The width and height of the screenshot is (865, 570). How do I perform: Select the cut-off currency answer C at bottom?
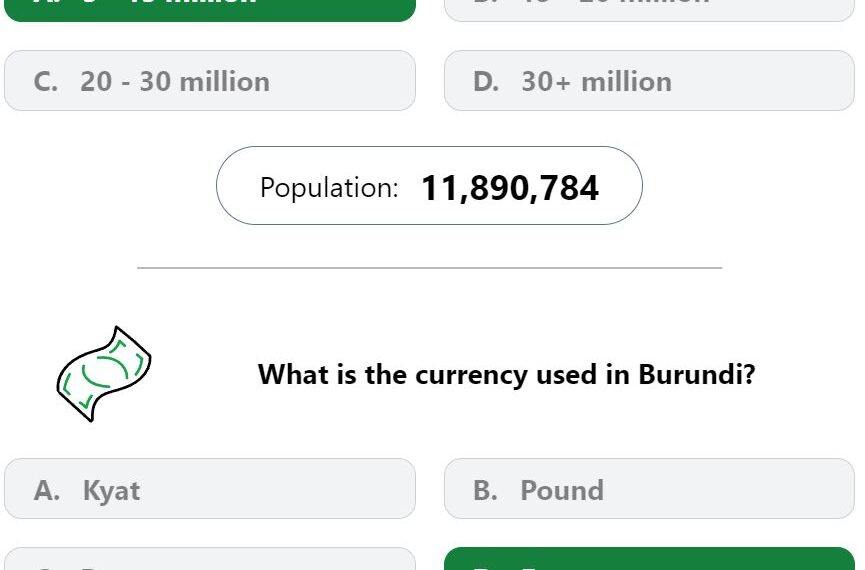tap(210, 559)
